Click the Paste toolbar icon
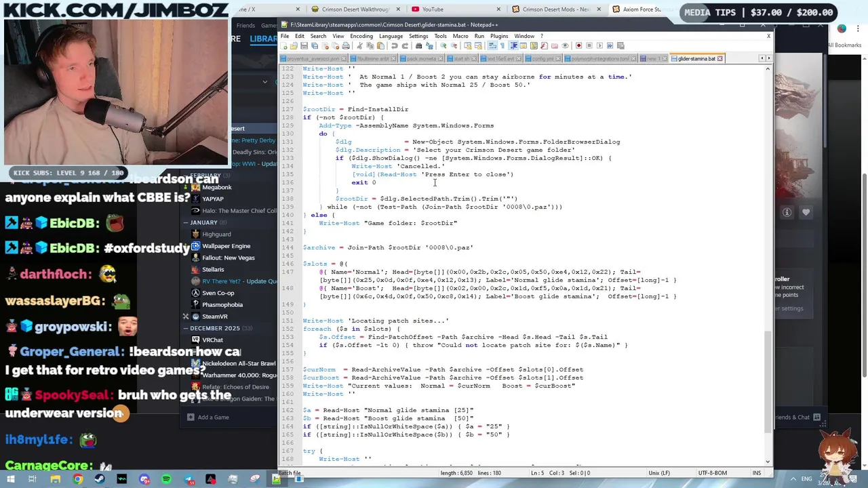The image size is (868, 488). 380,45
